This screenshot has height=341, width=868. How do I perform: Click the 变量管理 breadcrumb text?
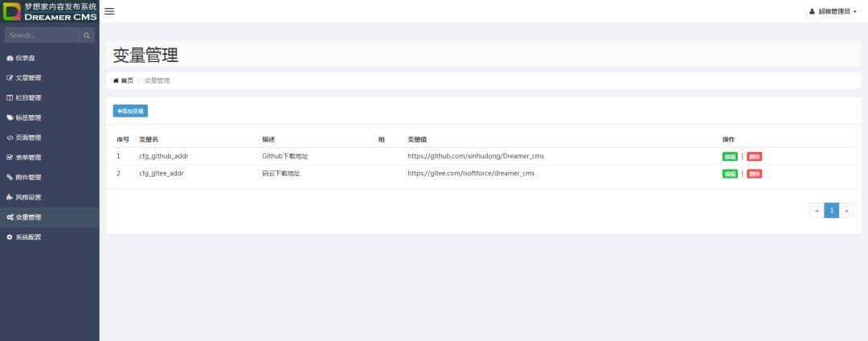(x=158, y=80)
